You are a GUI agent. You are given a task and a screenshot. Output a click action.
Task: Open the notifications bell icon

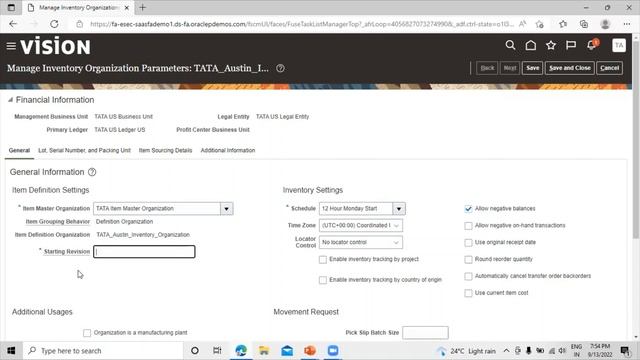pos(591,45)
